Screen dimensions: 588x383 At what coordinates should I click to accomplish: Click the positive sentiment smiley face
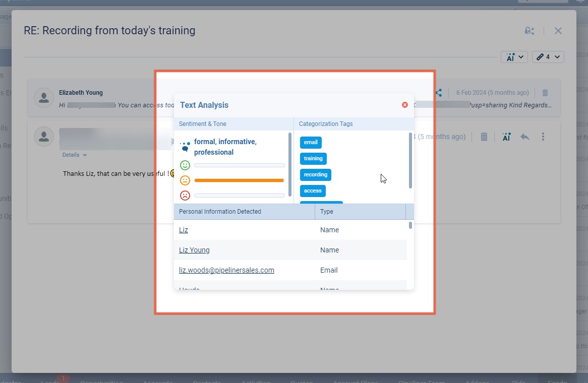point(185,165)
